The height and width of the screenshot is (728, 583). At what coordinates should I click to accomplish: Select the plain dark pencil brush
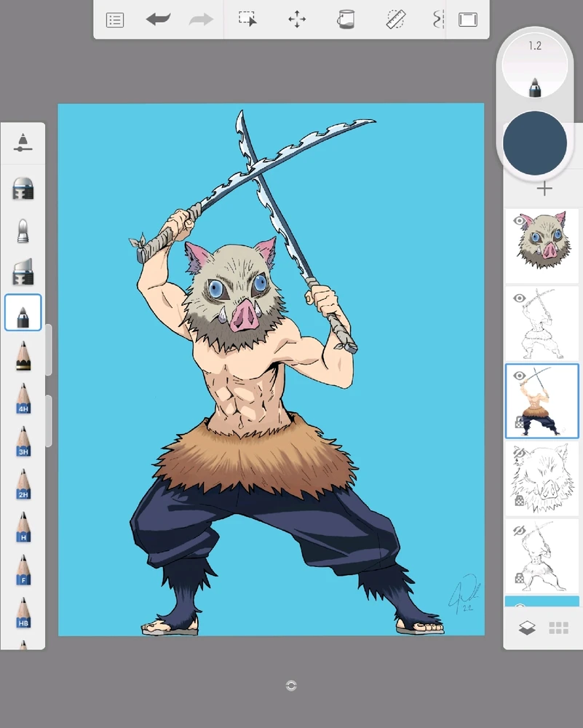pos(23,356)
